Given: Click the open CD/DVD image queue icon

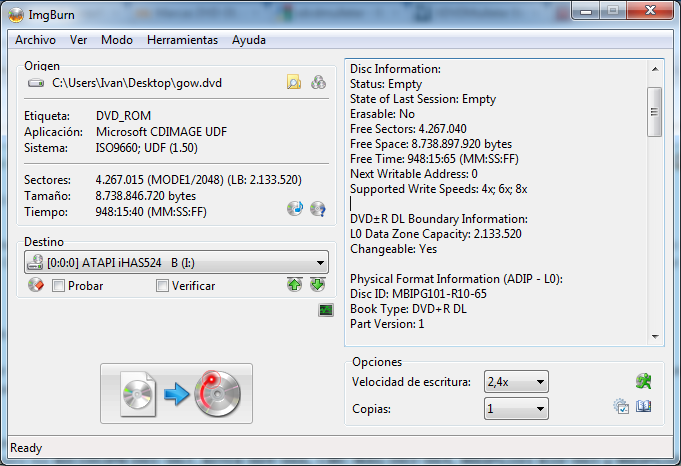Looking at the screenshot, I should pyautogui.click(x=318, y=82).
